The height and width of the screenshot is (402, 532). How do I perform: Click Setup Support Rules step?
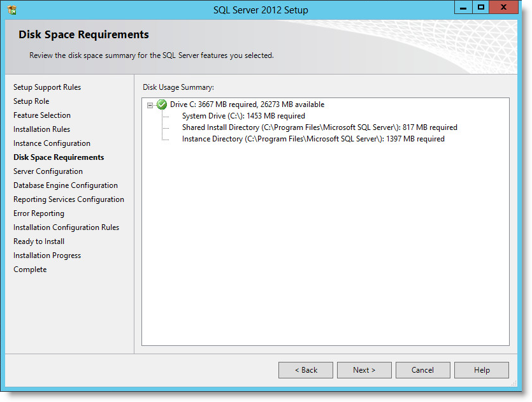[x=47, y=87]
